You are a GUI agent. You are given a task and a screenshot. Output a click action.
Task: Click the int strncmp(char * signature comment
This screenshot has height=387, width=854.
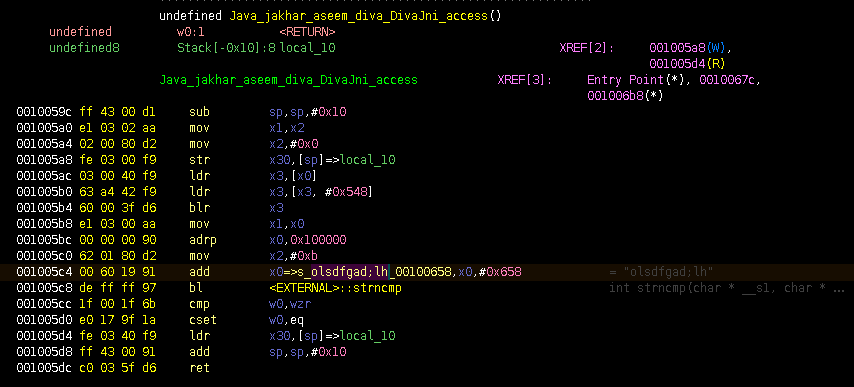coord(727,288)
